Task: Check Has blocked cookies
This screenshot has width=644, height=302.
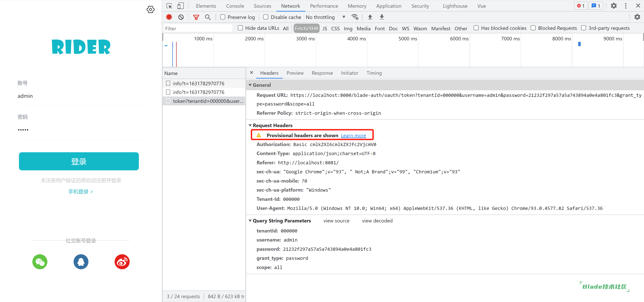Action: click(476, 28)
